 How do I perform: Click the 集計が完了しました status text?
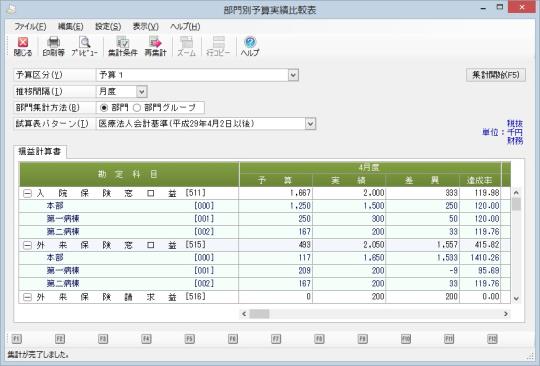point(38,355)
